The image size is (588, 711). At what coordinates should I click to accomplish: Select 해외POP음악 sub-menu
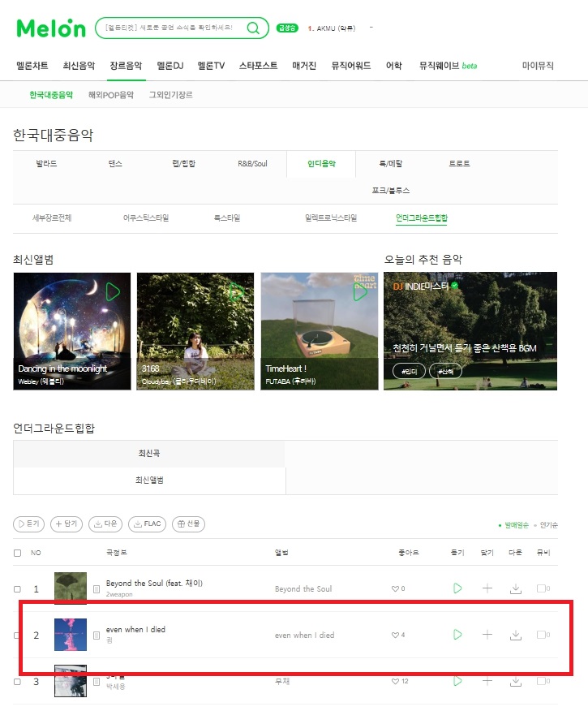point(111,95)
